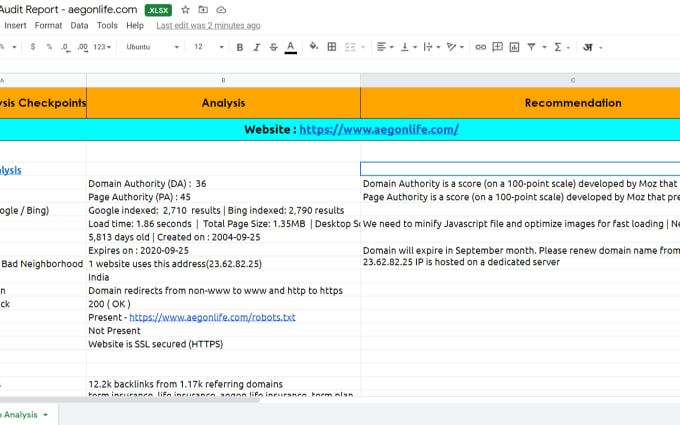
Task: Decrease decimal places icon
Action: (x=65, y=47)
